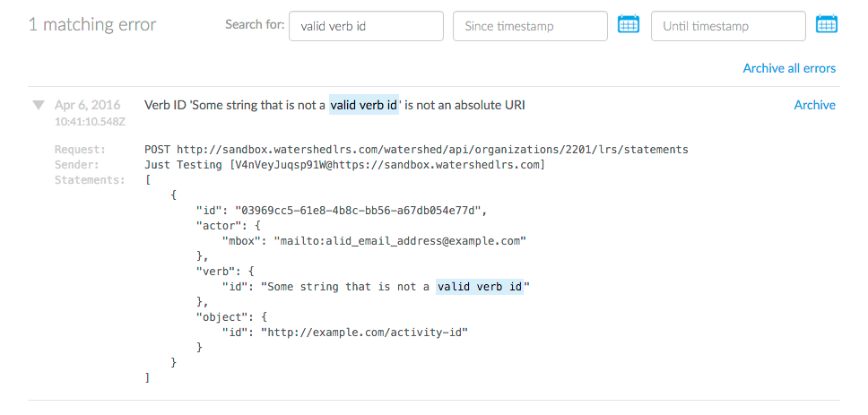The width and height of the screenshot is (868, 415).
Task: Click the example.com/activity-id object value
Action: pyautogui.click(x=365, y=333)
